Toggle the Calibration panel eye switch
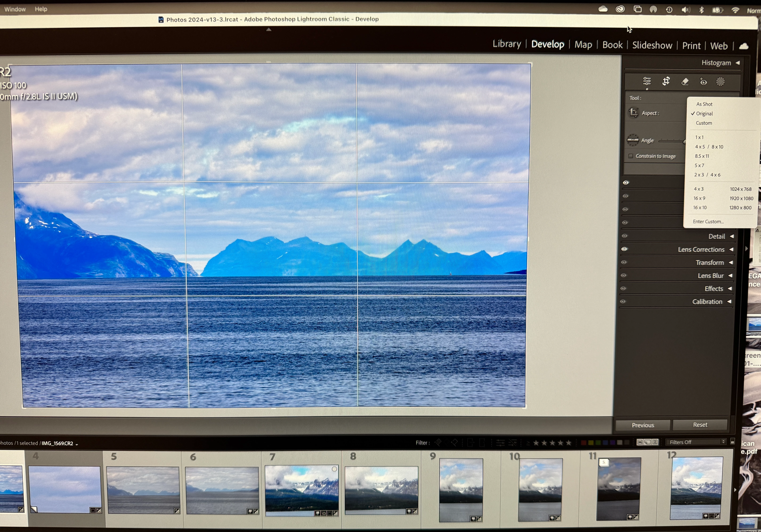The width and height of the screenshot is (761, 532). pyautogui.click(x=623, y=301)
